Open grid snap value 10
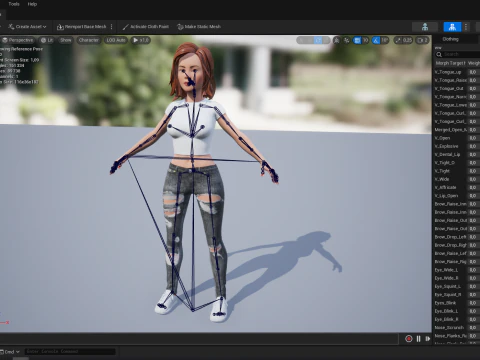Viewport: 480px width, 360px height. point(365,40)
